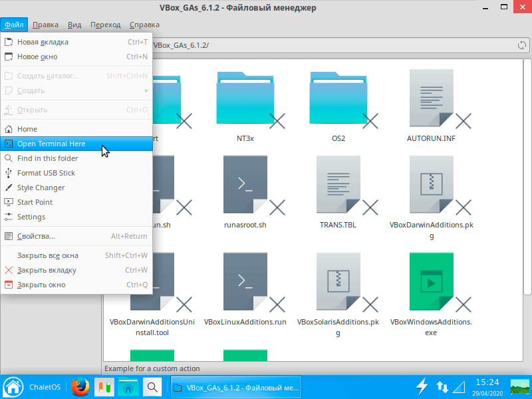Expand the Справка menu
Screen dimensions: 532x399
click(x=144, y=25)
